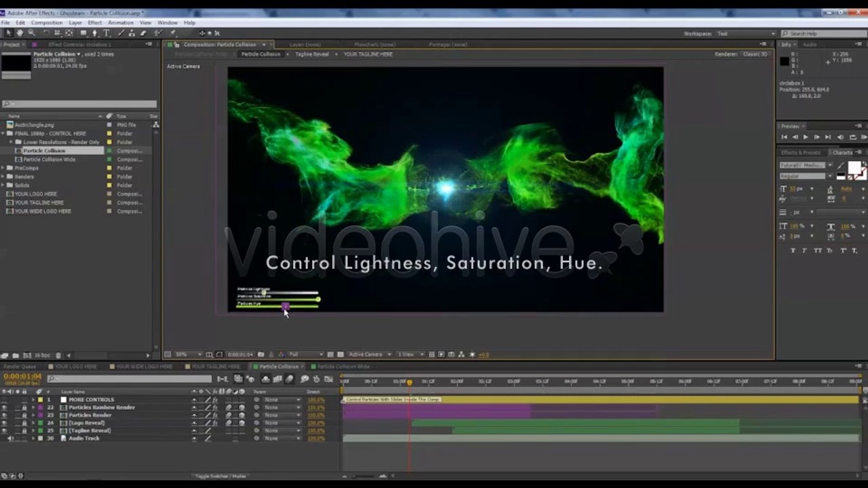Jump to first frame in Preview panel
Image resolution: width=868 pixels, height=488 pixels.
coord(785,137)
